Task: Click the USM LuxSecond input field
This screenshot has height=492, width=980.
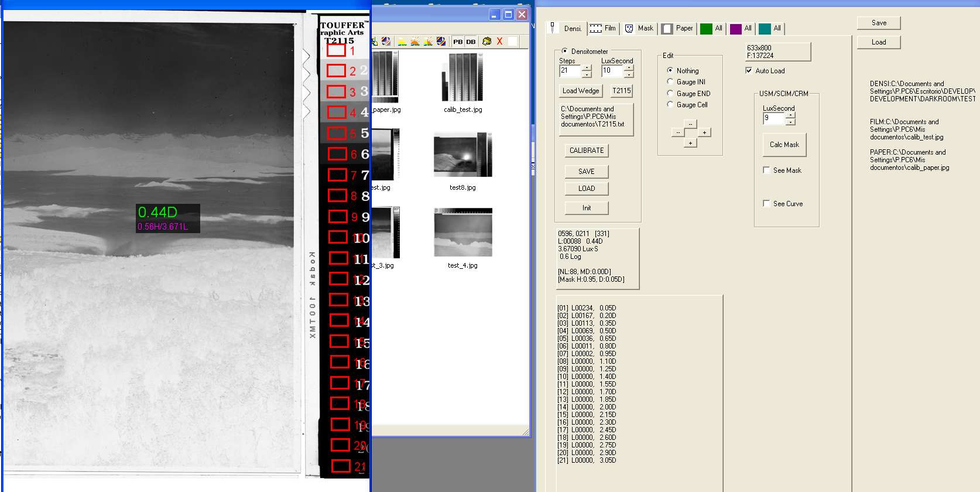Action: point(773,118)
